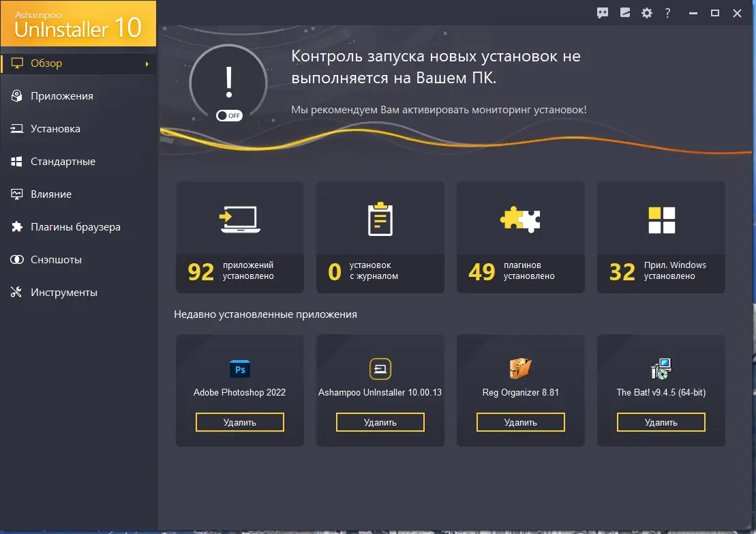Click the exclamation status circle

[228, 83]
